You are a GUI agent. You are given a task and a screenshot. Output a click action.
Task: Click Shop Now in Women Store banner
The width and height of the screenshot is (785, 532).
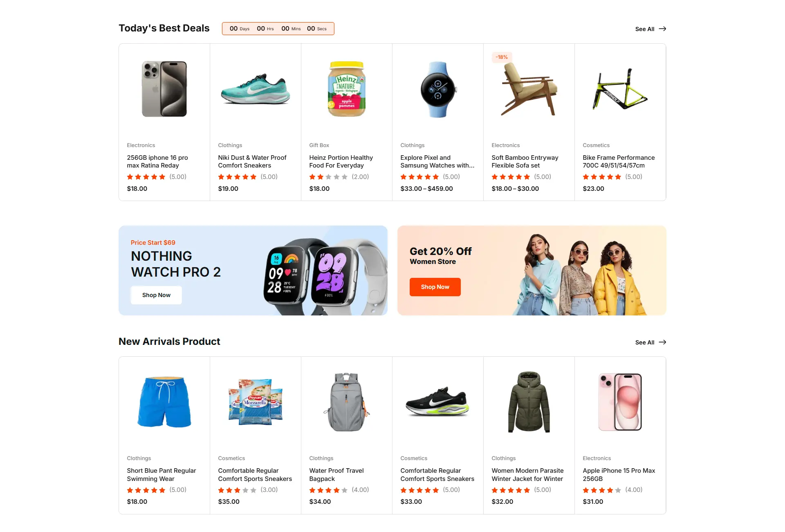(435, 287)
